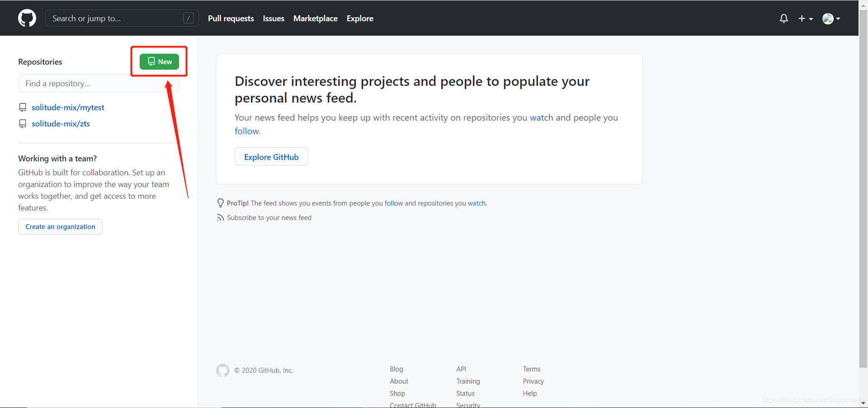This screenshot has width=868, height=408.
Task: Open the notifications bell icon
Action: (x=784, y=19)
